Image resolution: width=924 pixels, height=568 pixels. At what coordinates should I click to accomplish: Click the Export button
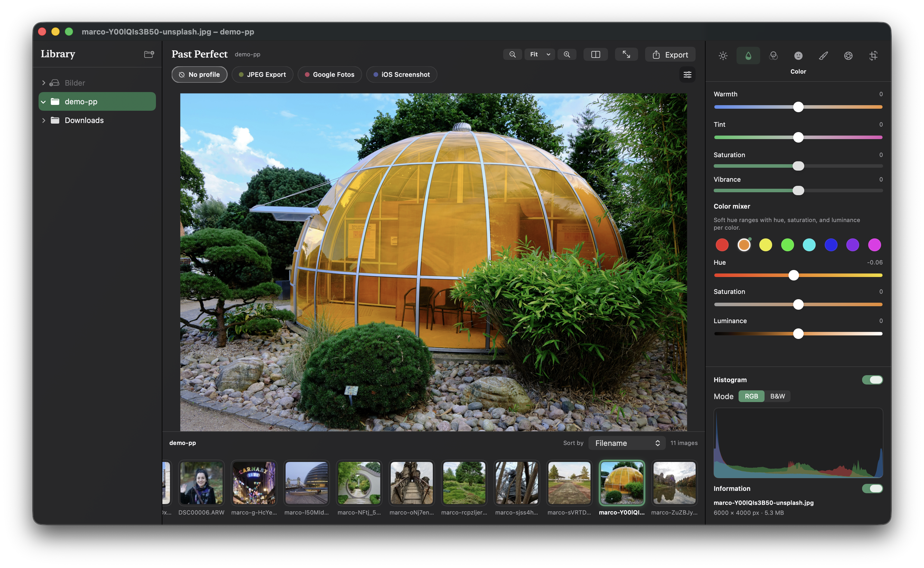(x=670, y=54)
